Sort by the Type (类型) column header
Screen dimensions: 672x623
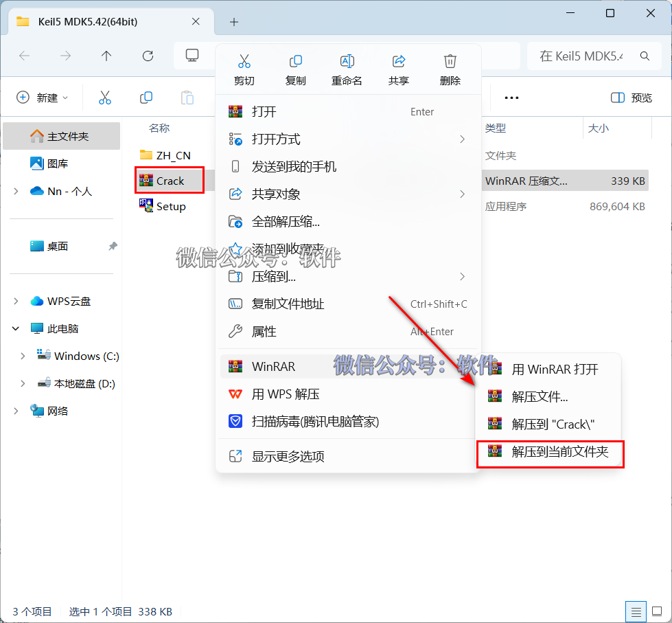pos(496,128)
